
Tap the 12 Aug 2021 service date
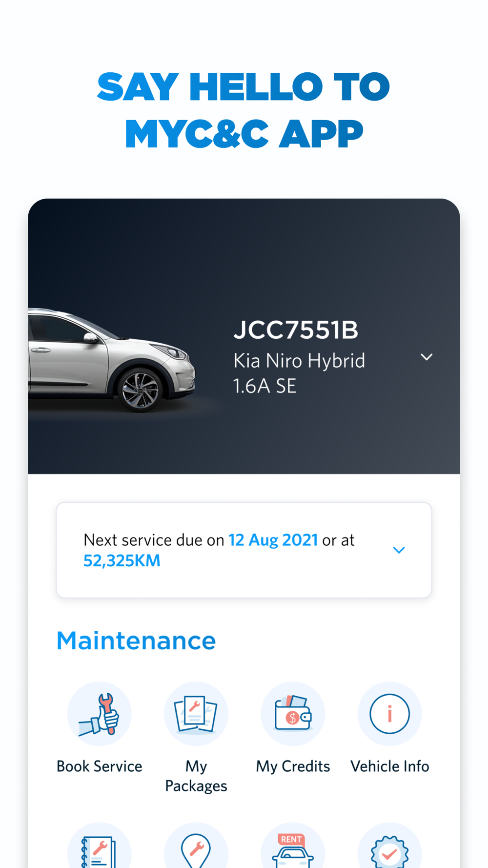click(x=273, y=540)
